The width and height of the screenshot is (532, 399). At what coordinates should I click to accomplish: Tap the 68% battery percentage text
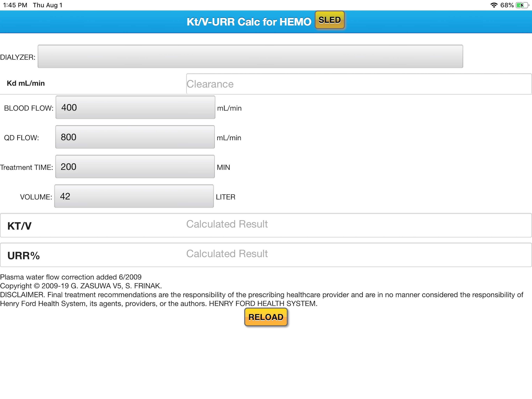(507, 5)
